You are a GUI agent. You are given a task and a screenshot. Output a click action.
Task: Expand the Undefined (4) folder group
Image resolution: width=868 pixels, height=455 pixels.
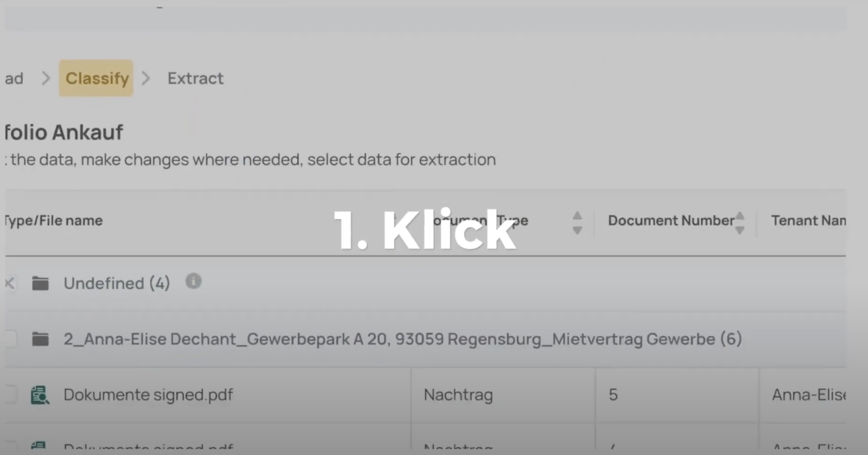(x=117, y=283)
